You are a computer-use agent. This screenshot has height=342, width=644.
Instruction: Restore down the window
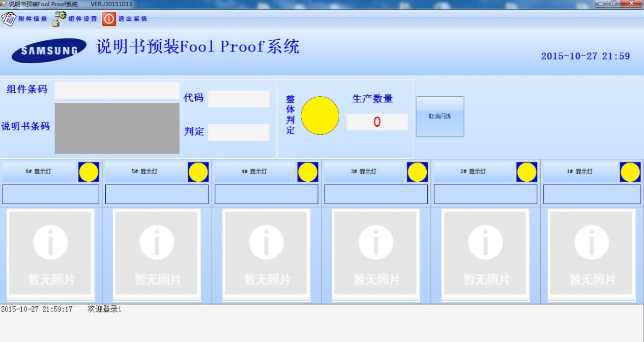[613, 4]
